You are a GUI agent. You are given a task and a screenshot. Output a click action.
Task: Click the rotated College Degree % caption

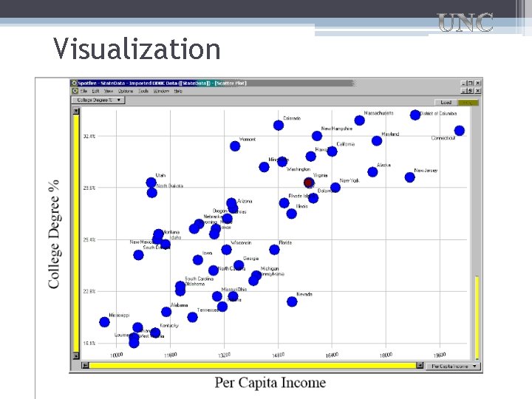tap(54, 234)
